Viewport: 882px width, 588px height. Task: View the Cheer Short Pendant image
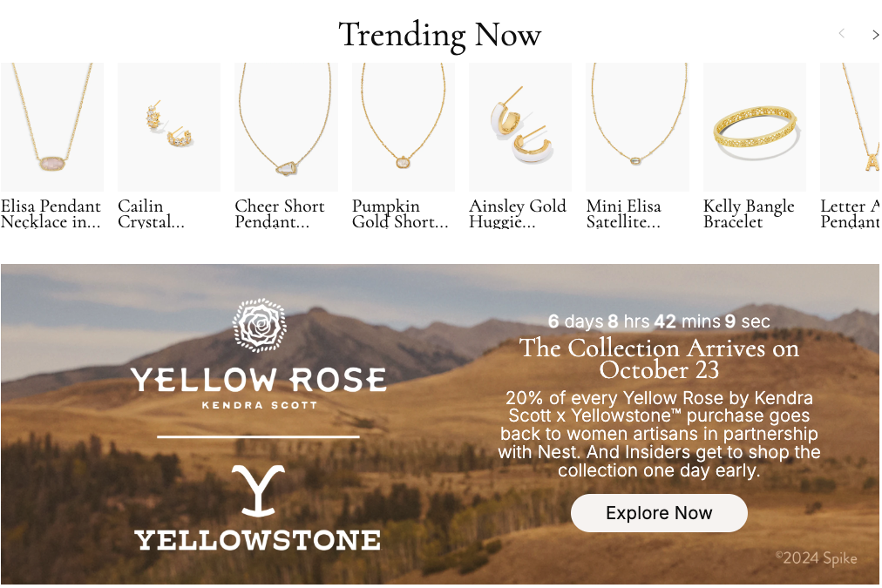[x=287, y=127]
